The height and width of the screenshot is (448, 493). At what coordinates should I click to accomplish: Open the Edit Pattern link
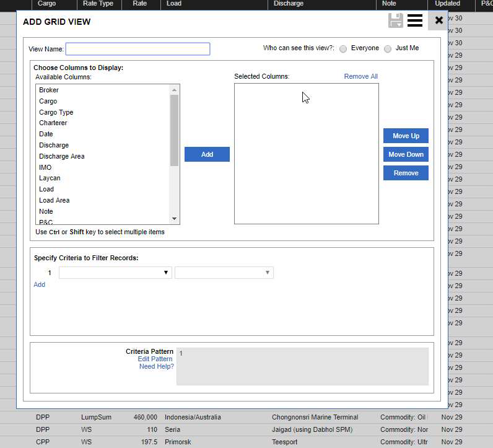[155, 359]
